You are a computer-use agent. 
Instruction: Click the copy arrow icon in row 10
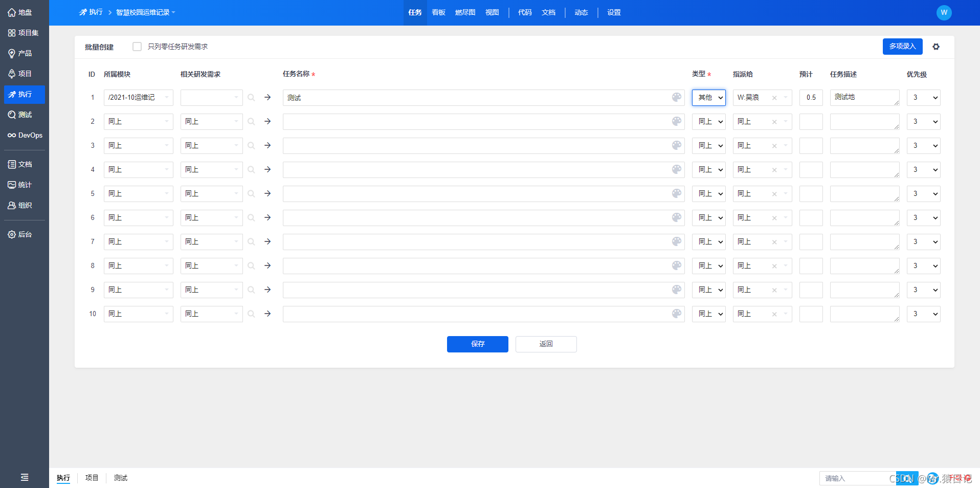point(268,314)
